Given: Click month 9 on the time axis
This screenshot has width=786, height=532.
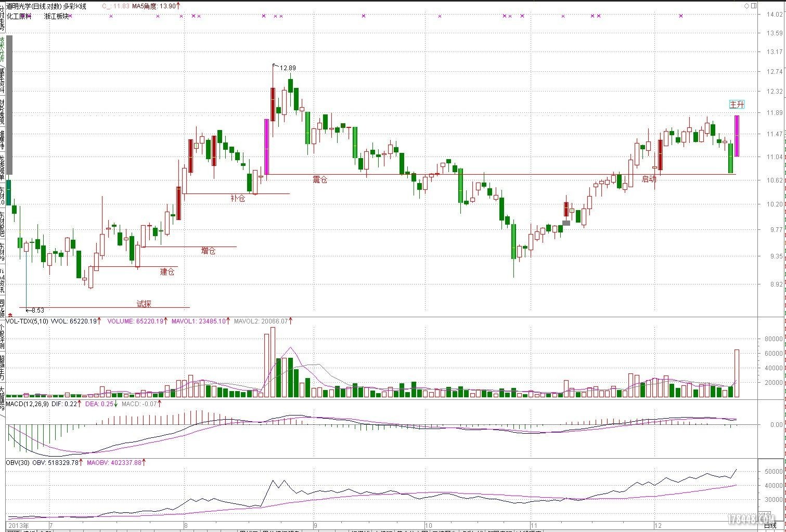Looking at the screenshot, I should (315, 526).
